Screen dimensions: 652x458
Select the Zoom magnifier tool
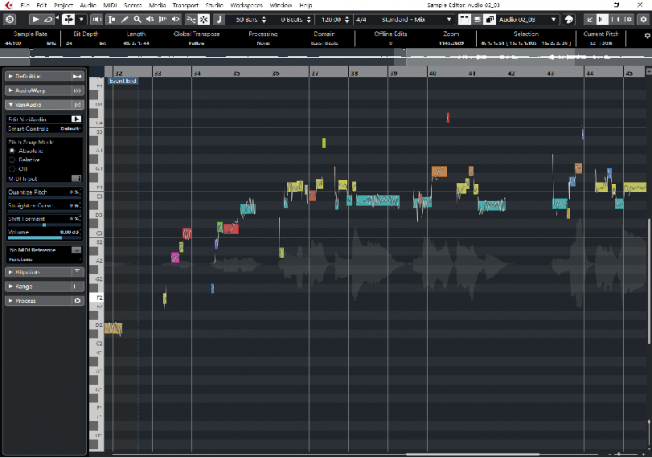click(x=138, y=19)
